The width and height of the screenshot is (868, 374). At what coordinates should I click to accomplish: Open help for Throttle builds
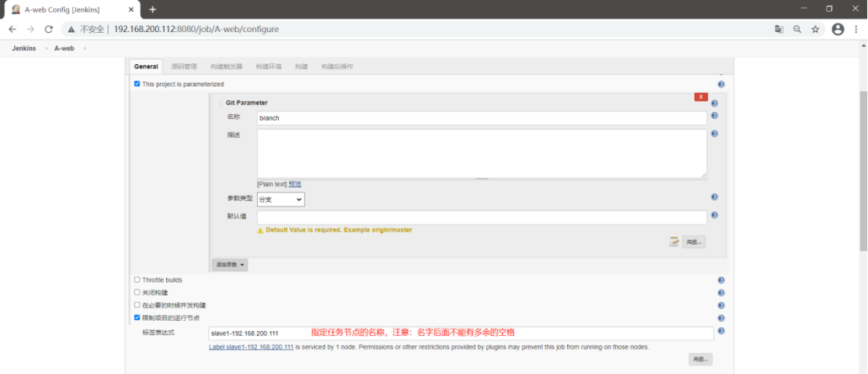(722, 280)
